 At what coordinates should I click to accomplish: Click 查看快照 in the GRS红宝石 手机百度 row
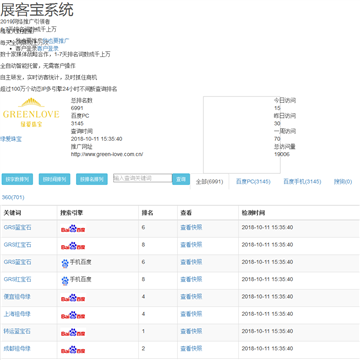click(191, 279)
